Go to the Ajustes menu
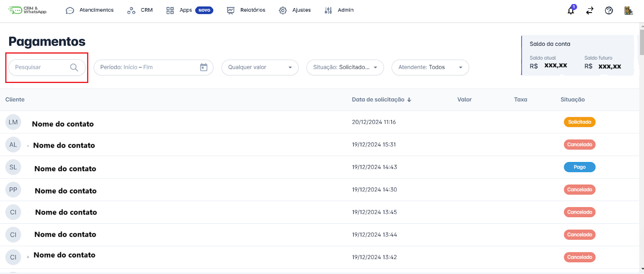The height and width of the screenshot is (274, 644). click(x=295, y=10)
